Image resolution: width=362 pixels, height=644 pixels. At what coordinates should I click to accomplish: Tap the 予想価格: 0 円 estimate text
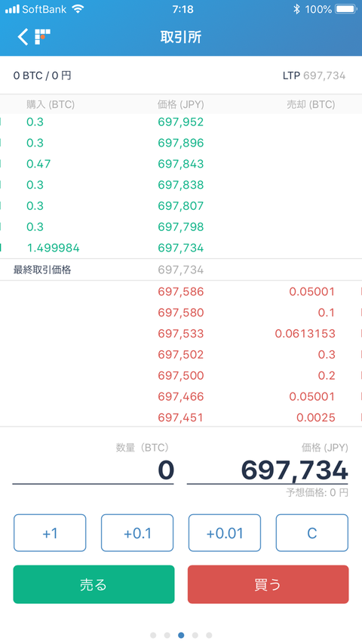click(x=318, y=492)
